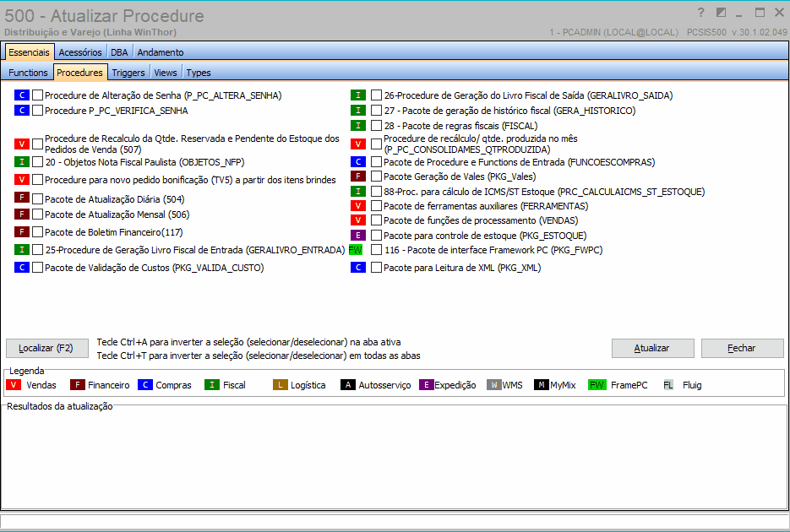790x532 pixels.
Task: Switch to the Types sub-tab
Action: click(x=199, y=73)
